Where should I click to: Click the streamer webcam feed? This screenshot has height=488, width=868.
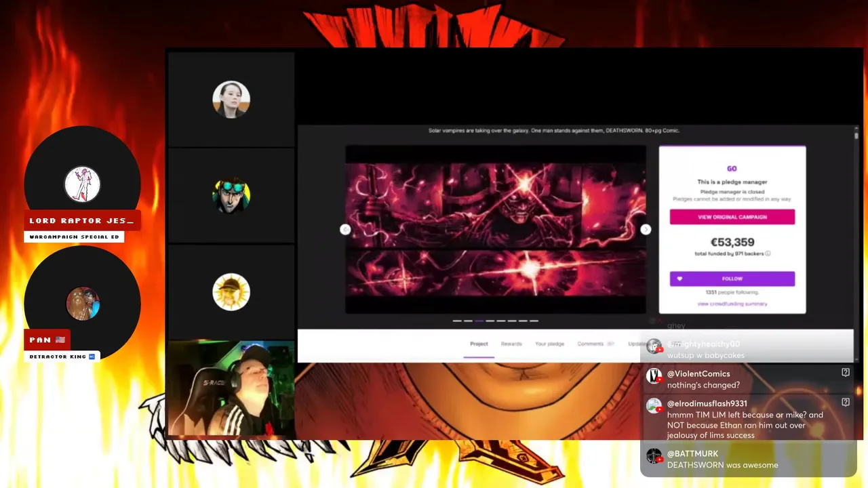[x=231, y=388]
